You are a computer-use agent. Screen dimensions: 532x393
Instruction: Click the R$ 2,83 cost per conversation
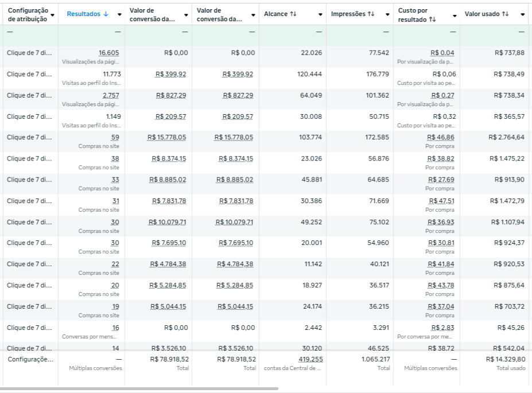(x=445, y=328)
